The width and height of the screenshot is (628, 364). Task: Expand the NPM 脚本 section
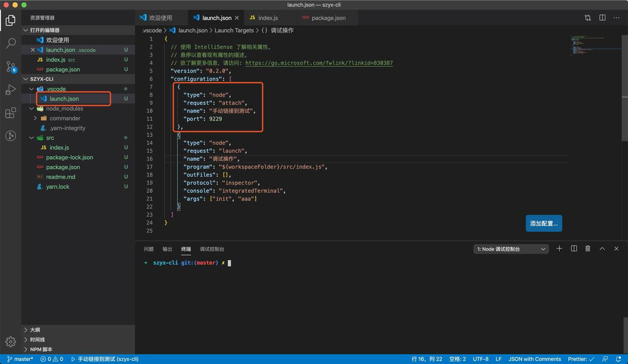(78, 349)
